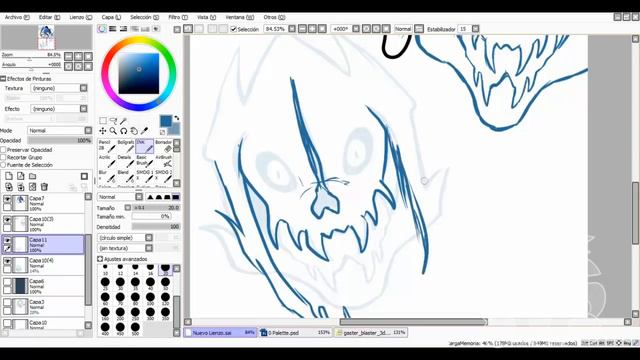
Task: Select the Details brush tool
Action: [125, 162]
